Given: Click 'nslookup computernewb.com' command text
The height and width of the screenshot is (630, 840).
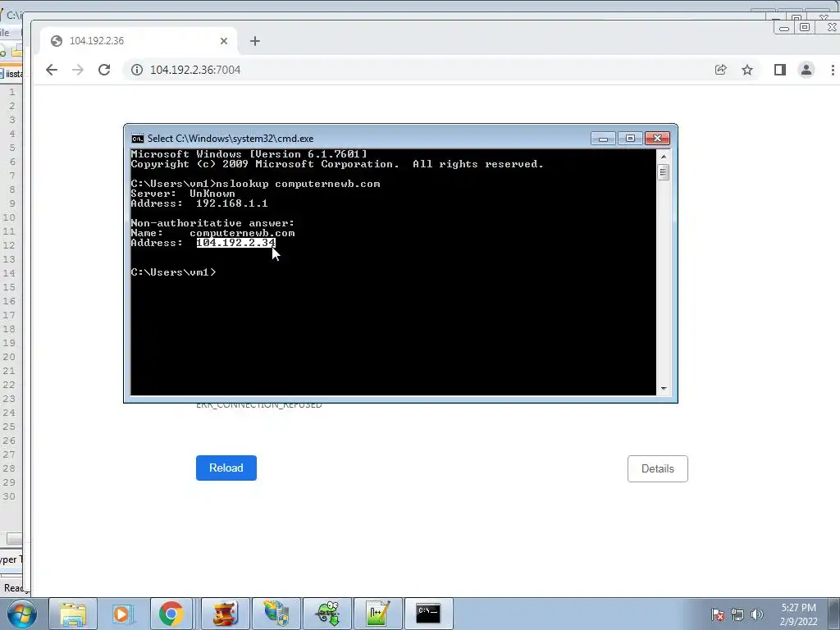Looking at the screenshot, I should pyautogui.click(x=298, y=184).
